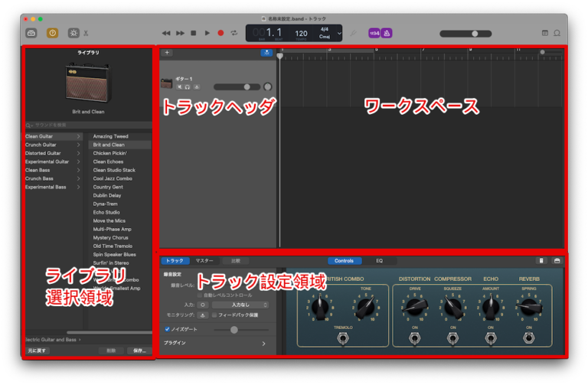Adjust the ギター 1 track volume slider
Image resolution: width=588 pixels, height=385 pixels.
point(237,87)
